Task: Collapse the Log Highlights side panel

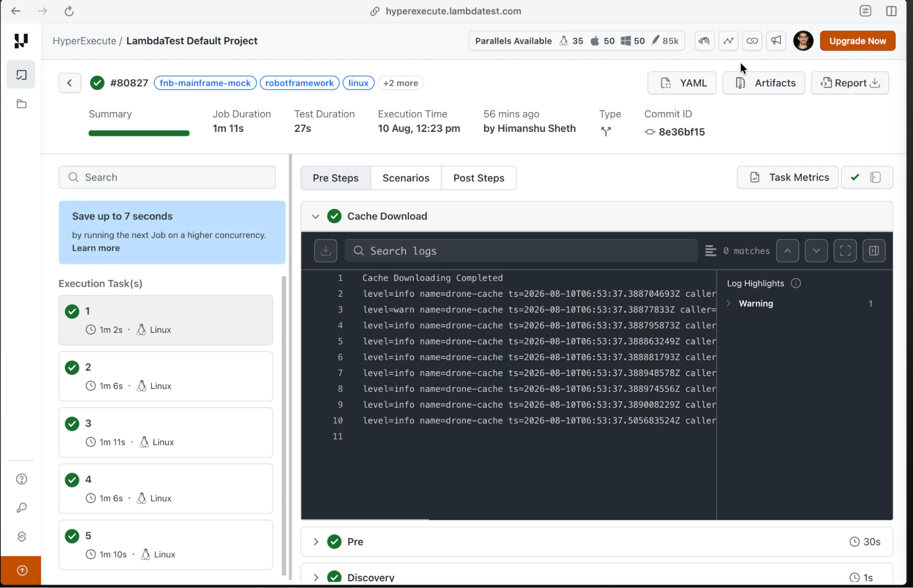Action: [874, 251]
